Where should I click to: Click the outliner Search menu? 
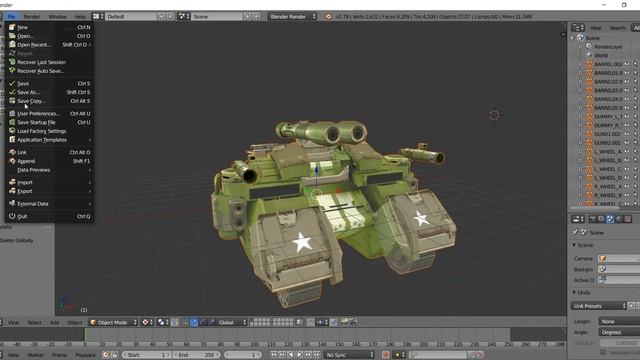pos(617,28)
